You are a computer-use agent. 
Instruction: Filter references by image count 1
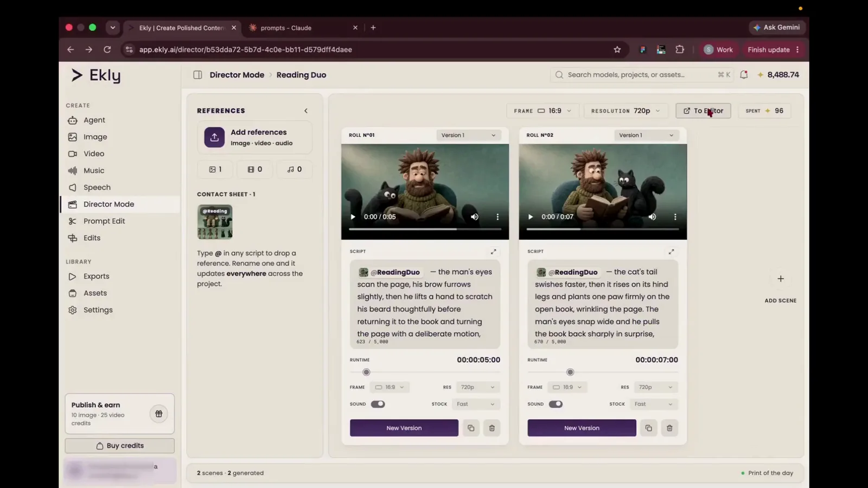tap(215, 170)
